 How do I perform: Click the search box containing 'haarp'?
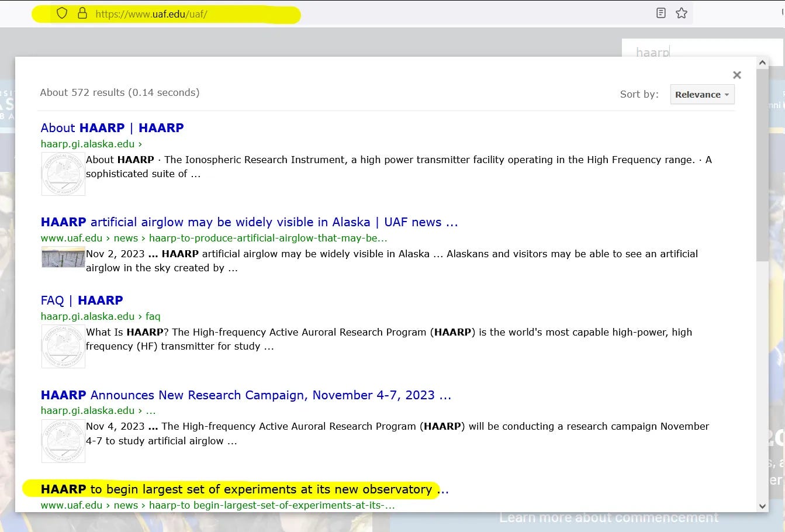tap(701, 53)
